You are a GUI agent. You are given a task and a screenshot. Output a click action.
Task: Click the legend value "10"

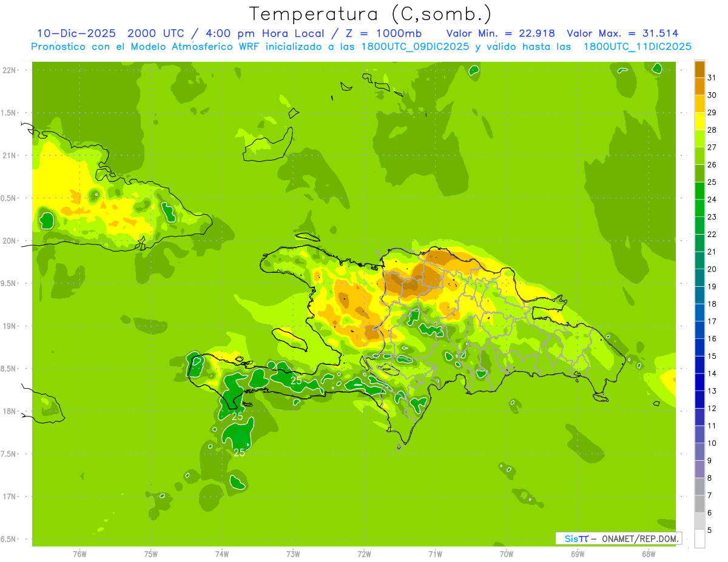pyautogui.click(x=712, y=443)
